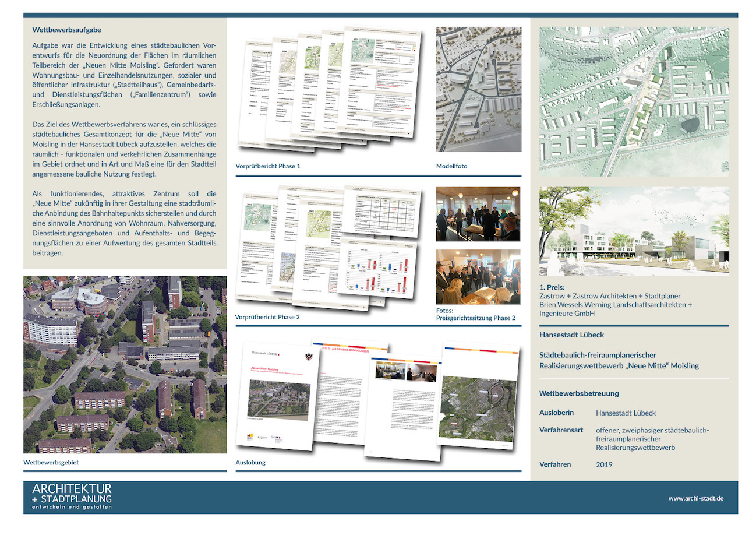Screen dimensions: 756x535
Task: Click the 'Wettbewerbsbetreuung' section heading
Action: (579, 393)
